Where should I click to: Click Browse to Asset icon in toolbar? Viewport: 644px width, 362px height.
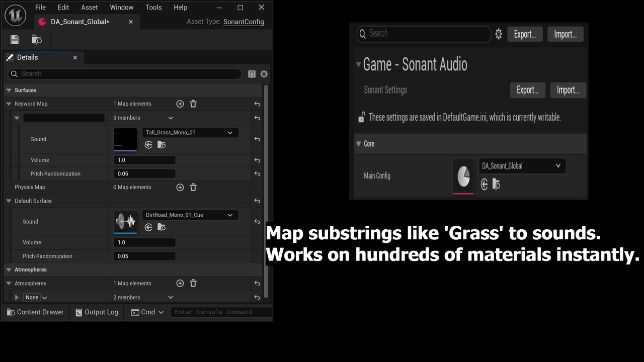[36, 39]
